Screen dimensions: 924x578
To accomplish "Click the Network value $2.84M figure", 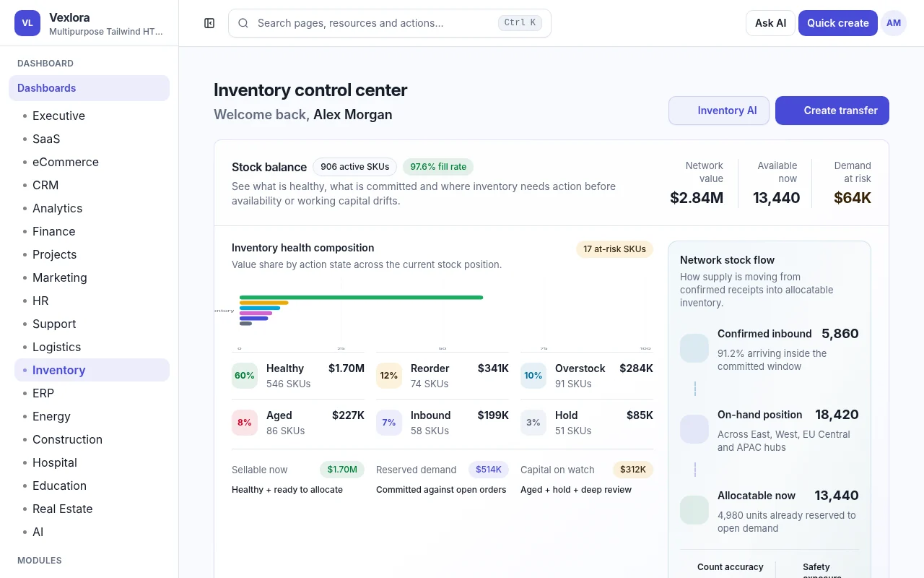I will (x=697, y=198).
